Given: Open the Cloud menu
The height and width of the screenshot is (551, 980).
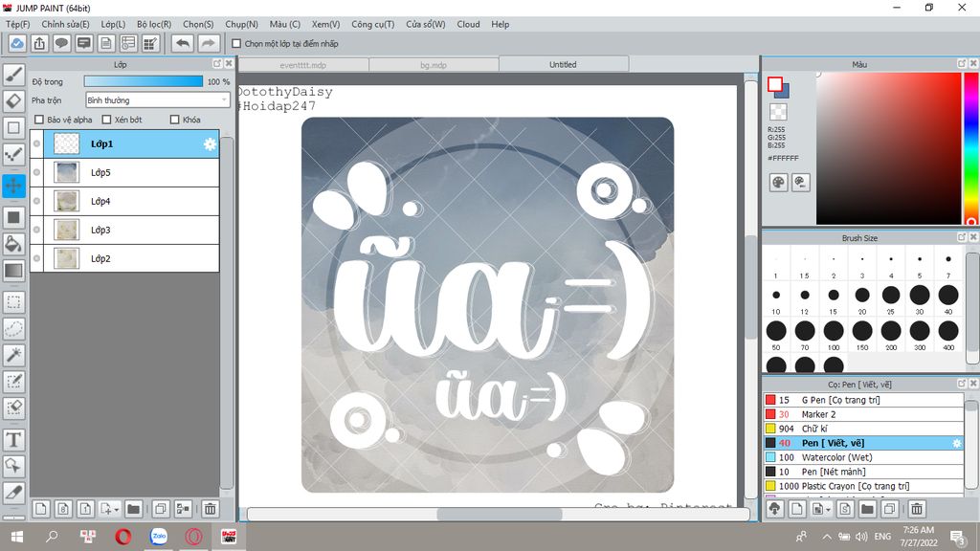Looking at the screenshot, I should [x=468, y=24].
